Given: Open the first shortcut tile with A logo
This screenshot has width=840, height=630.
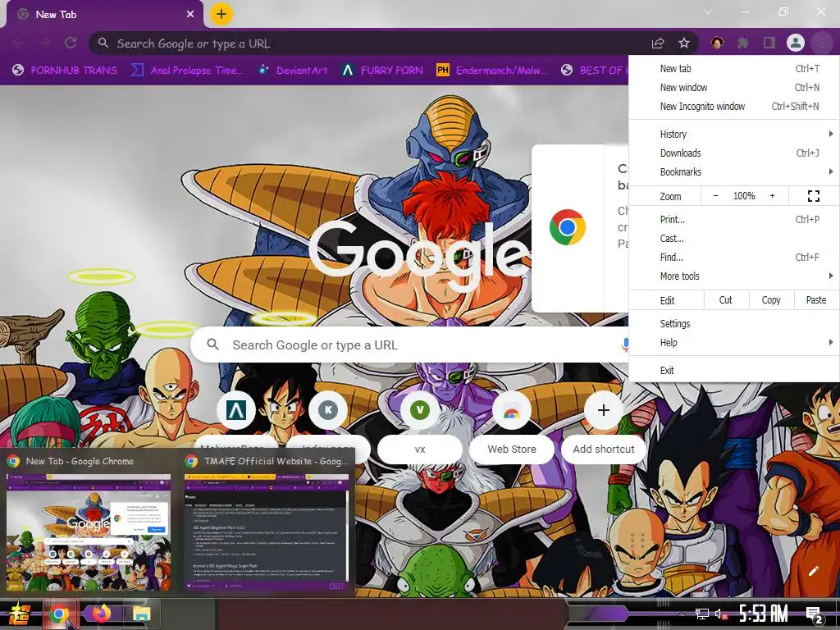Looking at the screenshot, I should (235, 410).
